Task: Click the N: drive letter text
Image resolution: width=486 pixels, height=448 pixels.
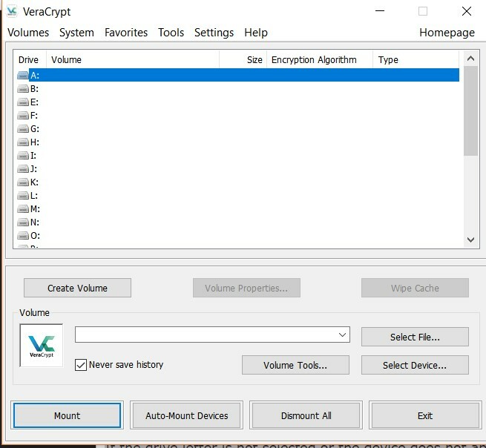Action: [35, 223]
